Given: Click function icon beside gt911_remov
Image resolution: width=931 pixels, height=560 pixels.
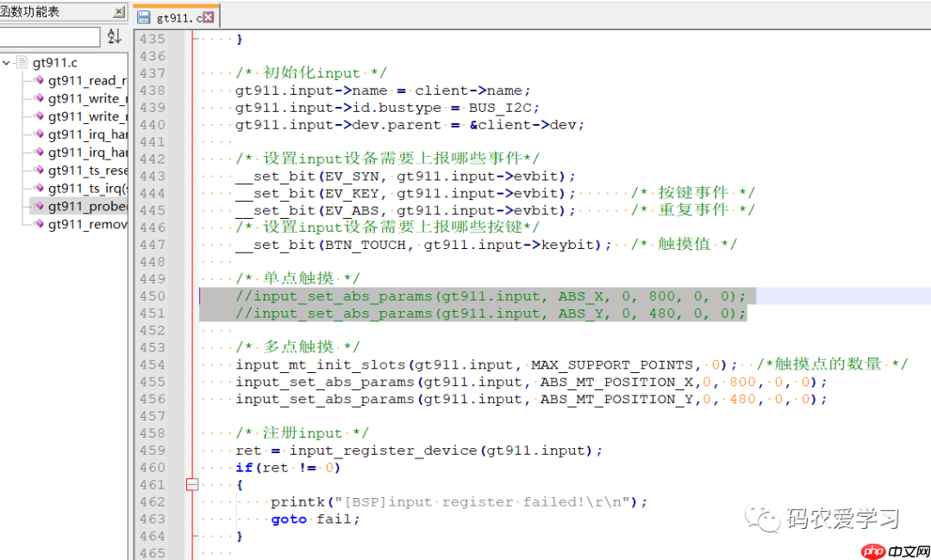Looking at the screenshot, I should (39, 224).
